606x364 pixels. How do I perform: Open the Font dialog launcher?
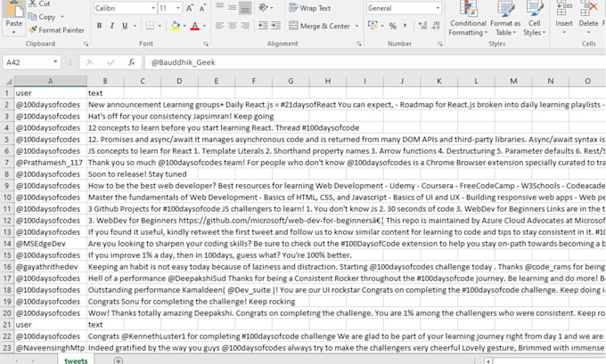click(x=206, y=44)
